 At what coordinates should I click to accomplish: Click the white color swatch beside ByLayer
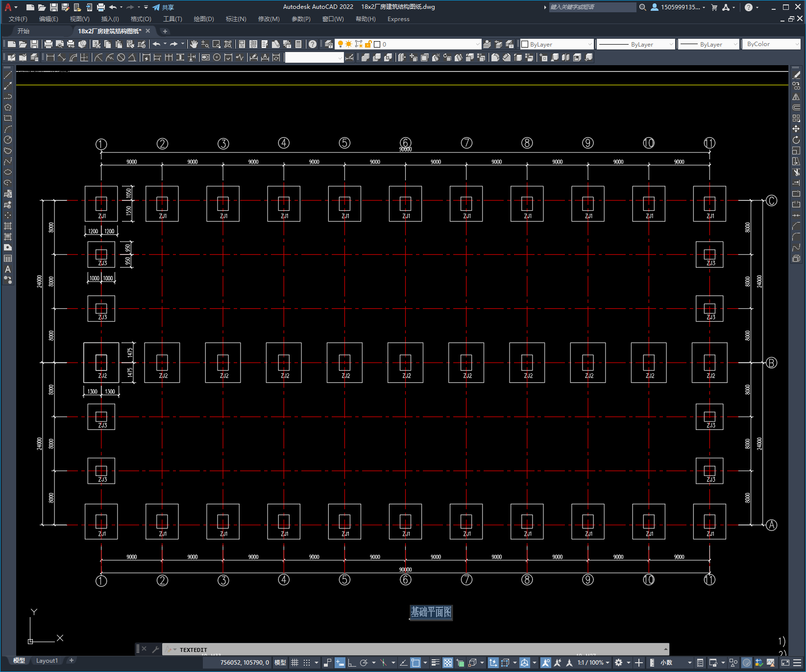click(x=525, y=44)
